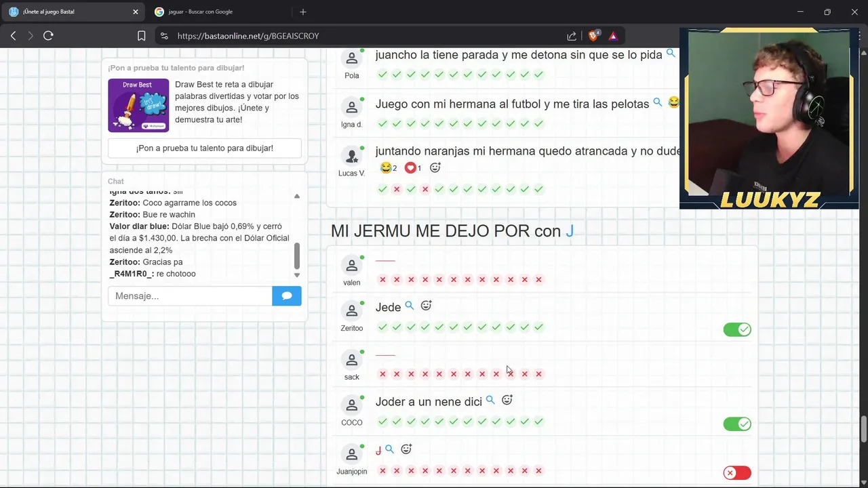Toggle approval switch for COCO's answer
Screen dimensions: 868x488
(x=737, y=424)
